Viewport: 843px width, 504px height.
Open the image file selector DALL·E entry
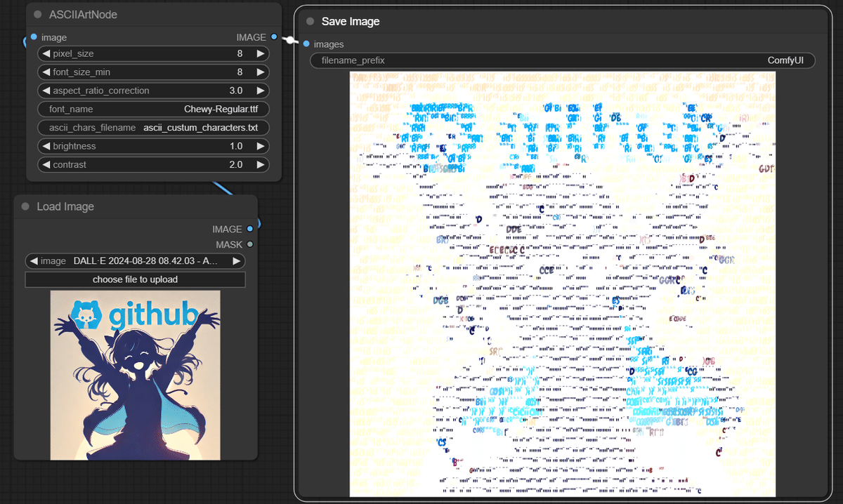tap(136, 261)
